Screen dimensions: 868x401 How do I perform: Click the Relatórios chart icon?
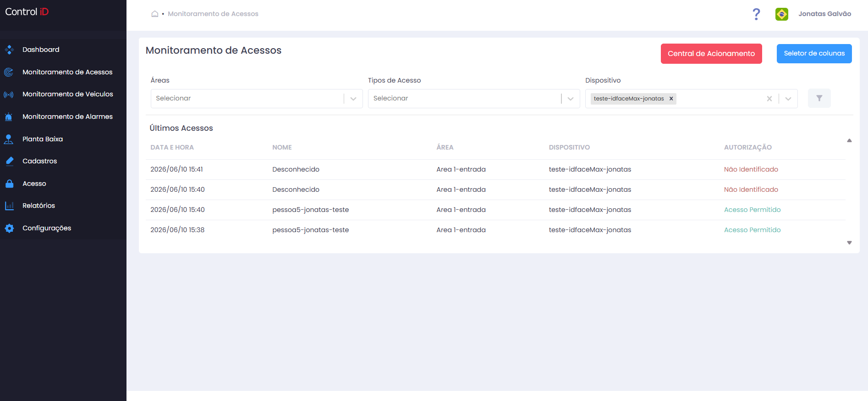tap(9, 206)
